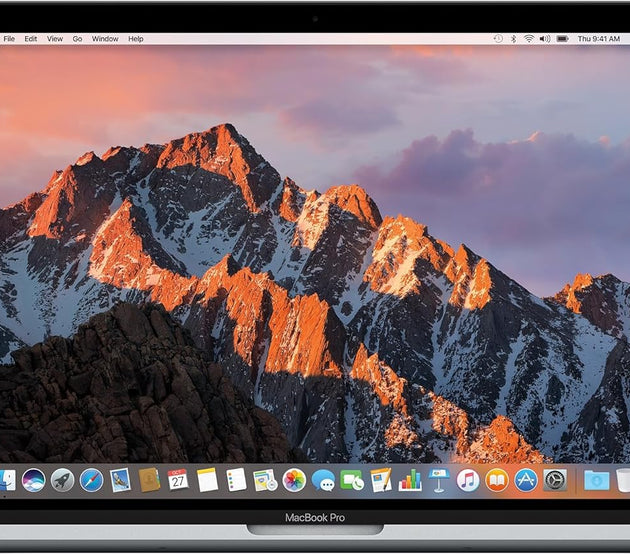Open Downloads folder stack in Dock

(596, 480)
